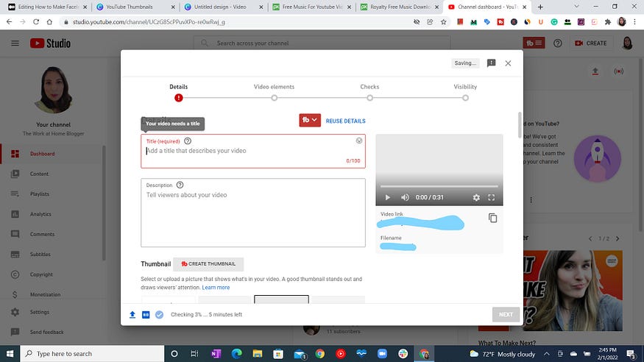Screen dimensions: 644x362
Task: Open Copyright in the sidebar
Action: [x=52, y=274]
